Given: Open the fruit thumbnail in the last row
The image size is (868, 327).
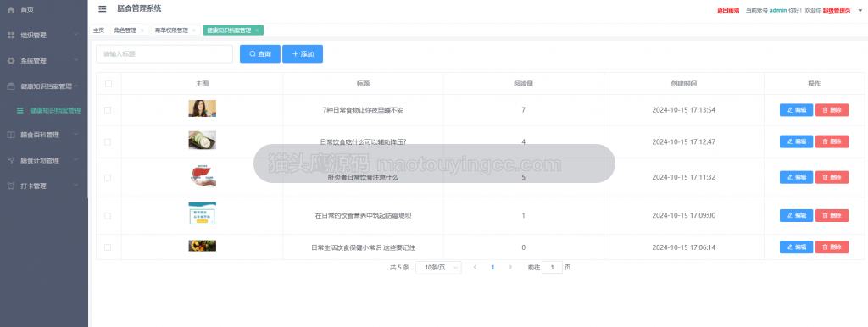Looking at the screenshot, I should 202,246.
